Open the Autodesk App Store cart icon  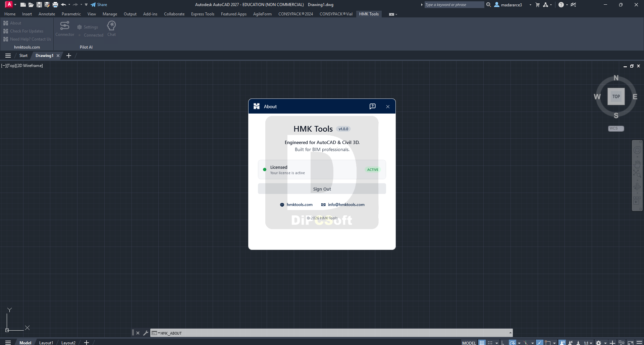538,5
